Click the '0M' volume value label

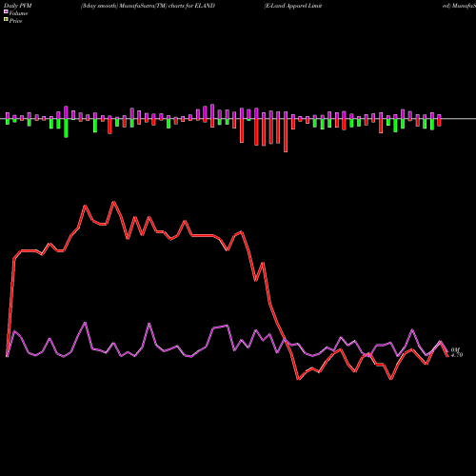[455, 350]
